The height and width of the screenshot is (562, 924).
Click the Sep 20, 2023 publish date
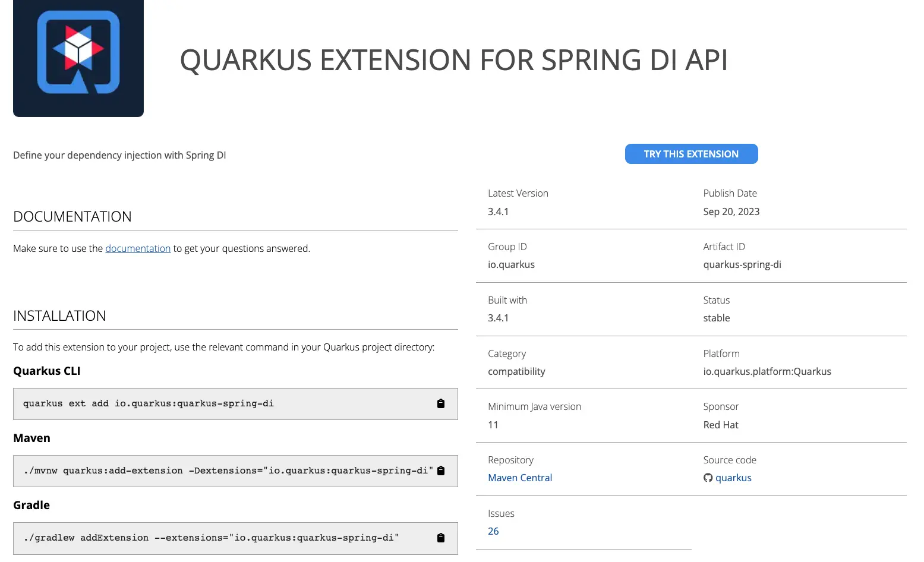(x=731, y=212)
